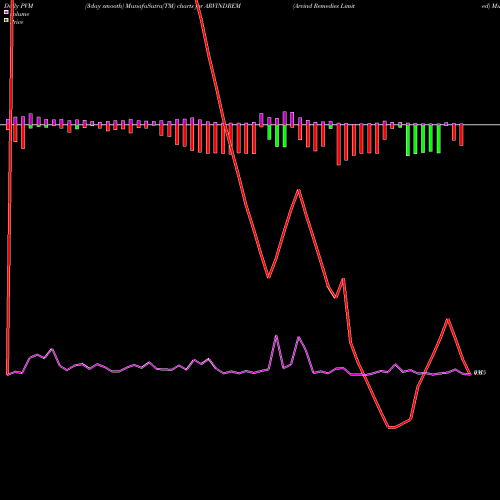Click the leftmost green bar in the right-hand group
This screenshot has height=500, width=500.
(x=408, y=139)
